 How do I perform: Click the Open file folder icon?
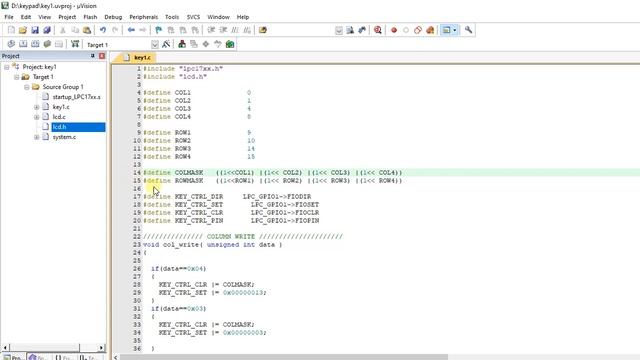[23, 30]
